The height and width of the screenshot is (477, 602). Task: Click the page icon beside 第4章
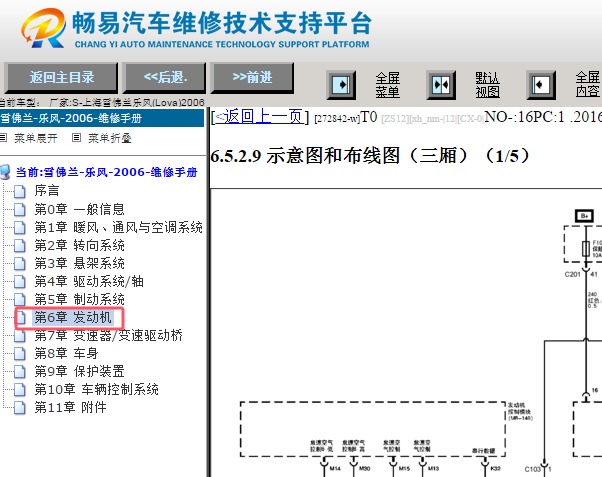tap(20, 282)
